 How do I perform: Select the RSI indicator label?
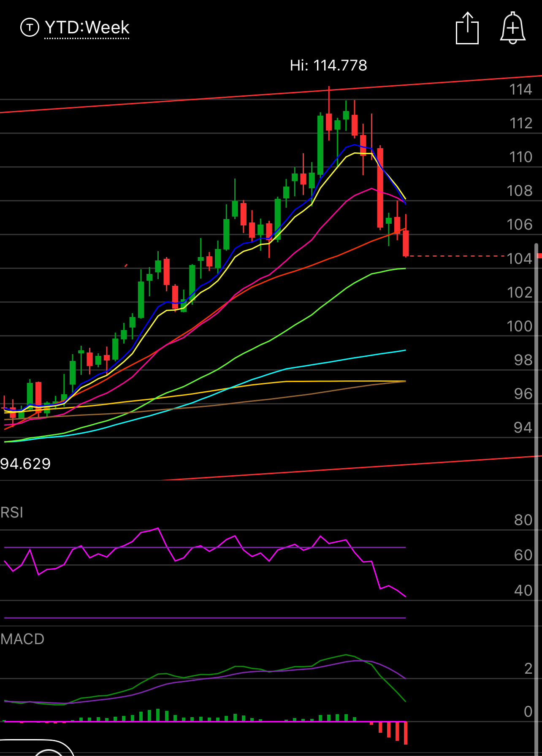click(x=12, y=512)
